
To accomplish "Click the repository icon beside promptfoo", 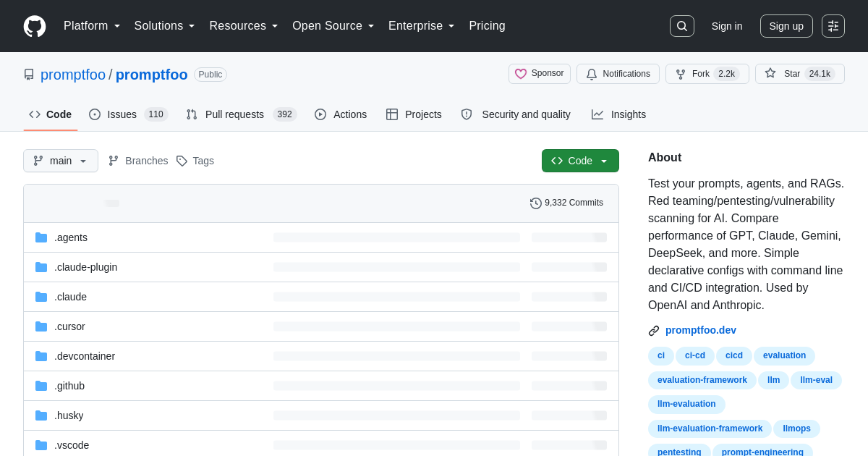I will click(29, 75).
